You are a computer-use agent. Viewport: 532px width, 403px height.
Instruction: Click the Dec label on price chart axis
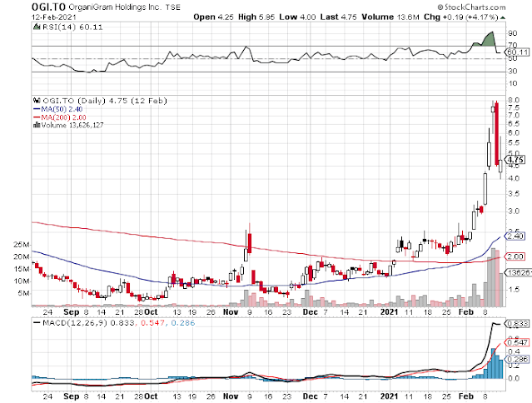tap(310, 311)
